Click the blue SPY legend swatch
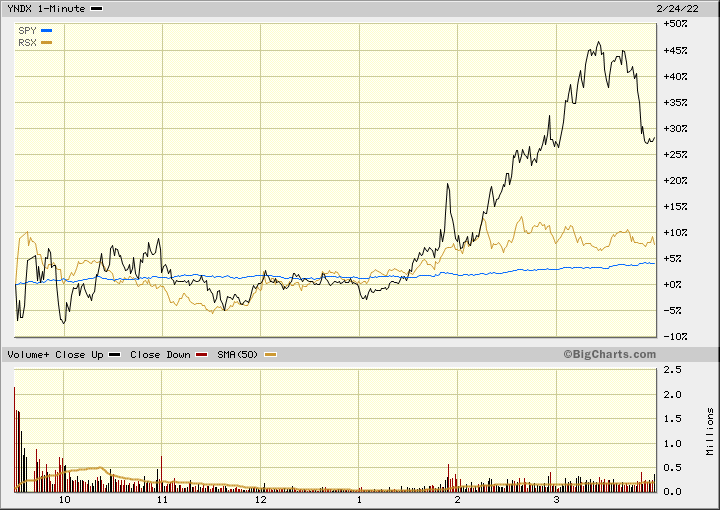This screenshot has width=720, height=510. pyautogui.click(x=46, y=30)
